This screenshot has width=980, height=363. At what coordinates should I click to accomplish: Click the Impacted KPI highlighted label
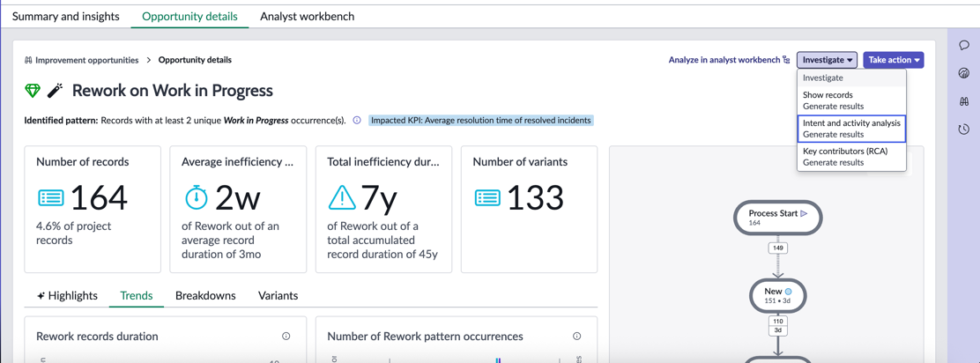point(480,120)
